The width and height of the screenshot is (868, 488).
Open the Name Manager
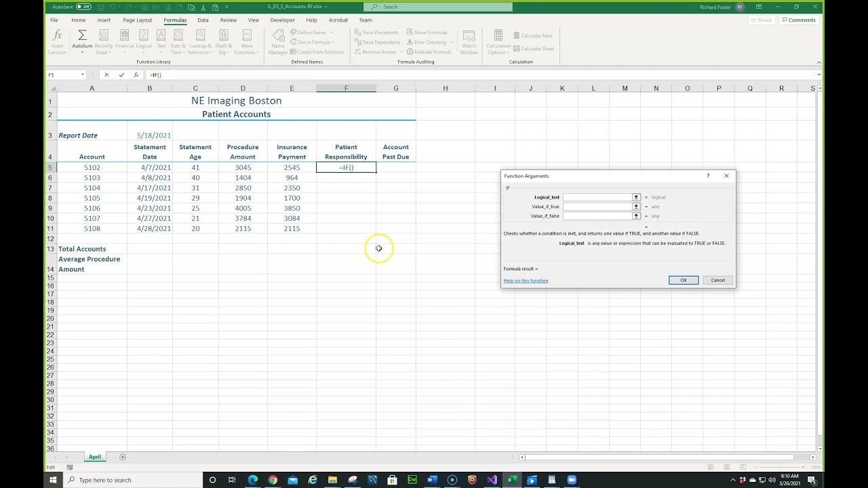pyautogui.click(x=278, y=43)
